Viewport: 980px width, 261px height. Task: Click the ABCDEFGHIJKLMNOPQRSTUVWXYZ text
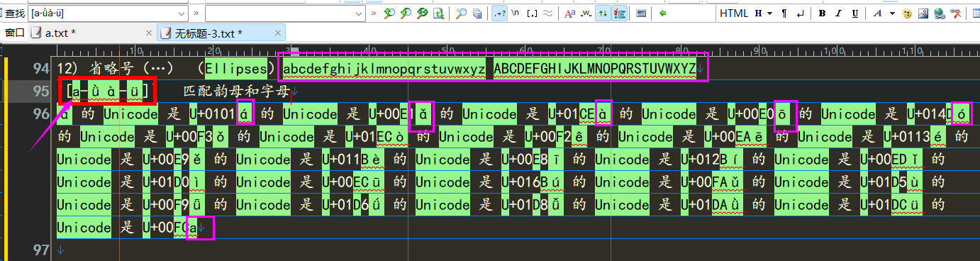[x=595, y=69]
